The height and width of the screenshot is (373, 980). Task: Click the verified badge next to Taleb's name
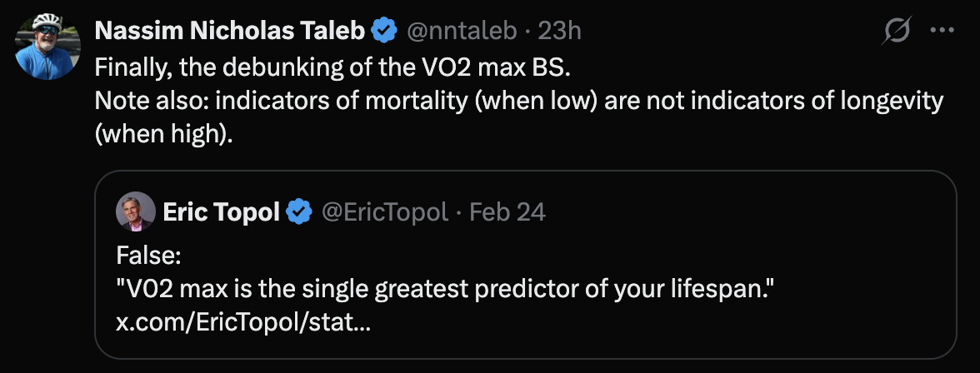383,31
